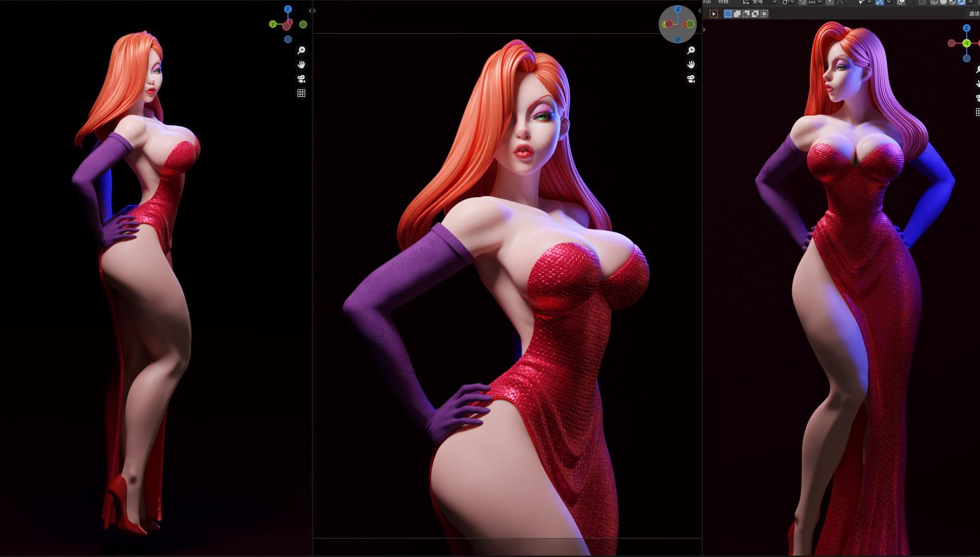Viewport: 980px width, 557px height.
Task: Open the gizmo settings dropdown arrow
Action: tap(889, 2)
